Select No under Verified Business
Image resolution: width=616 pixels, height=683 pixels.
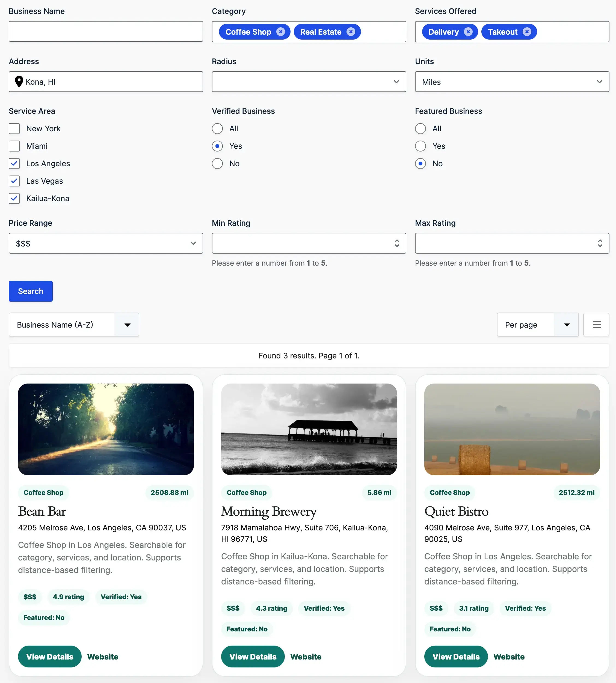(x=217, y=164)
